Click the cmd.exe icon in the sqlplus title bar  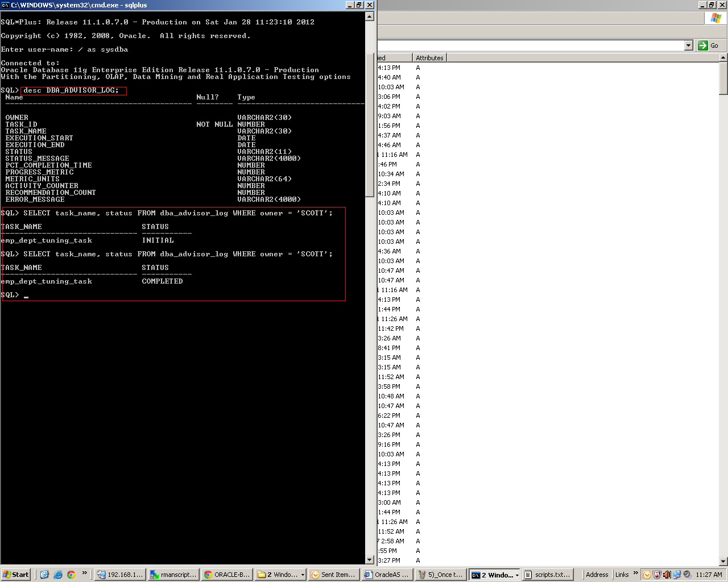tap(5, 5)
